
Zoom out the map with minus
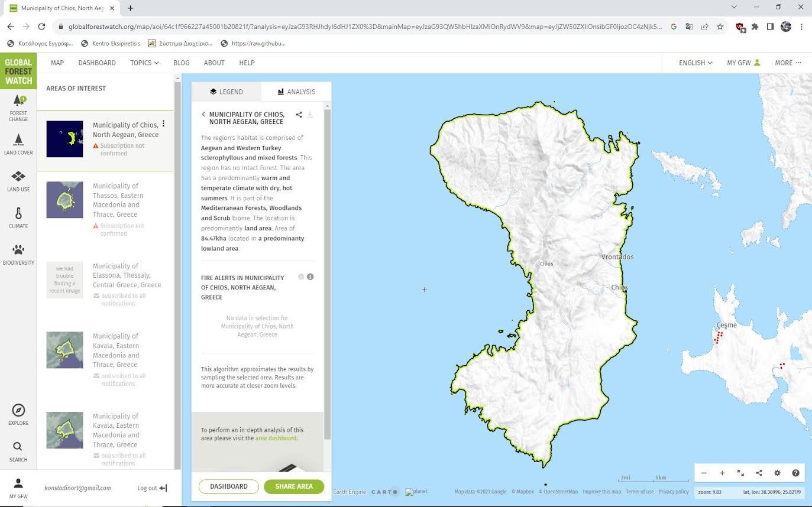704,473
